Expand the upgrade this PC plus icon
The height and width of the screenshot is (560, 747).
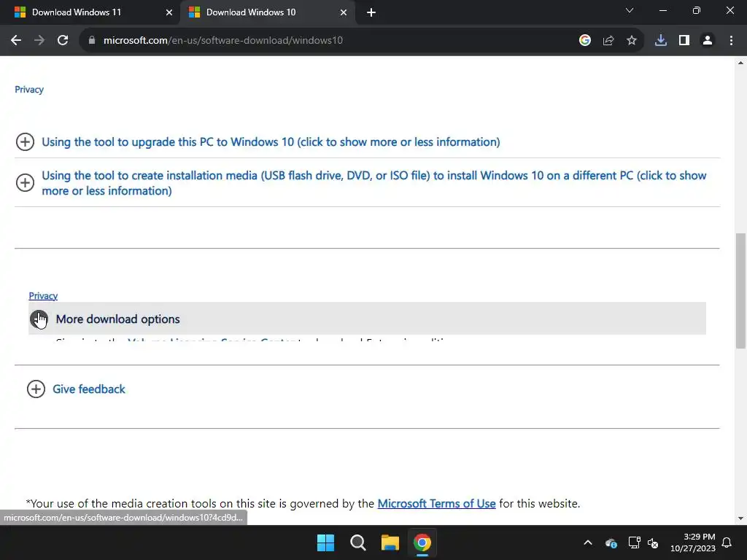(25, 142)
